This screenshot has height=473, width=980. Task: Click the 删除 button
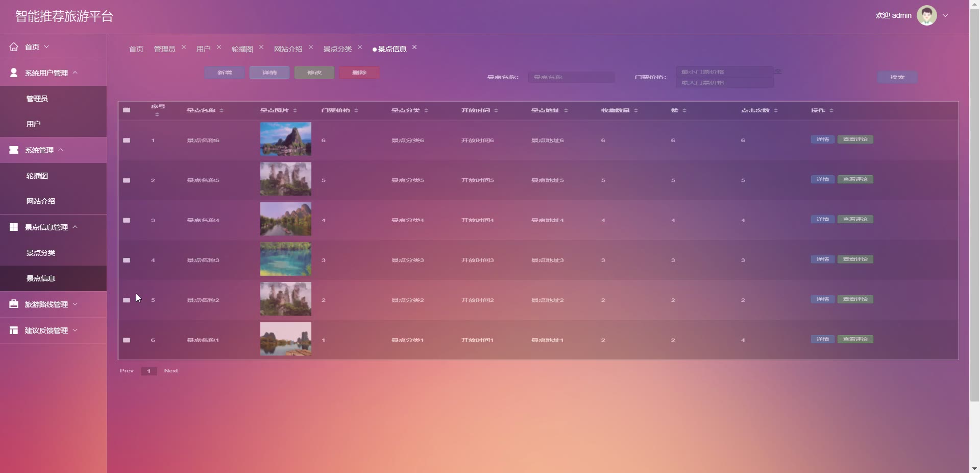[x=359, y=73]
